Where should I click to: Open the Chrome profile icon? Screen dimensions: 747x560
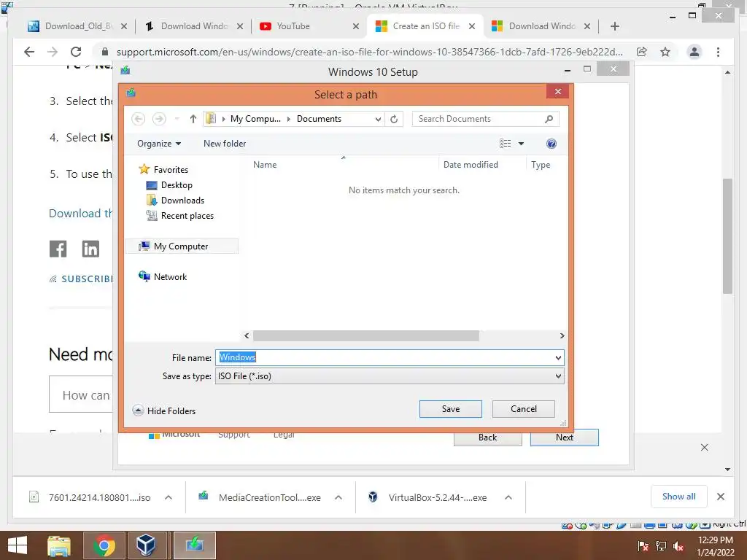click(694, 52)
